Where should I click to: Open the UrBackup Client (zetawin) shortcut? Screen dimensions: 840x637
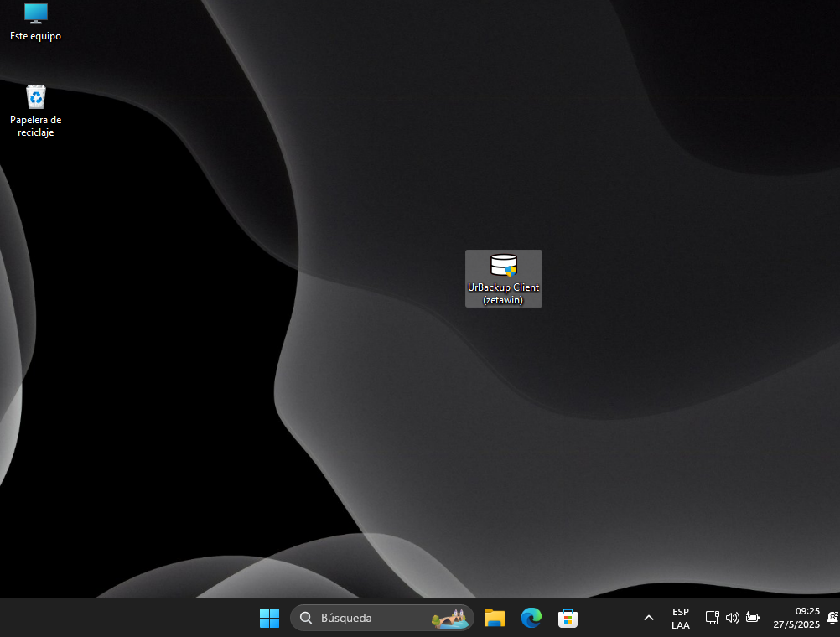click(x=503, y=267)
